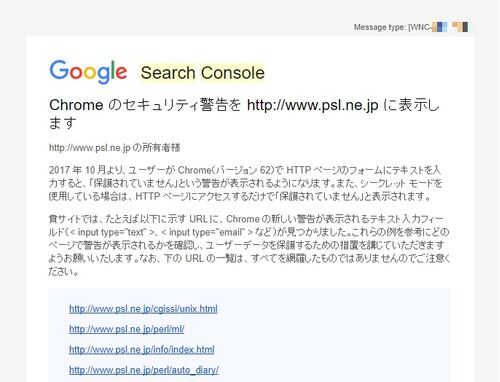Image resolution: width=500 pixels, height=382 pixels.
Task: Click the paragraph starting '貴サイトでは'
Action: (249, 245)
